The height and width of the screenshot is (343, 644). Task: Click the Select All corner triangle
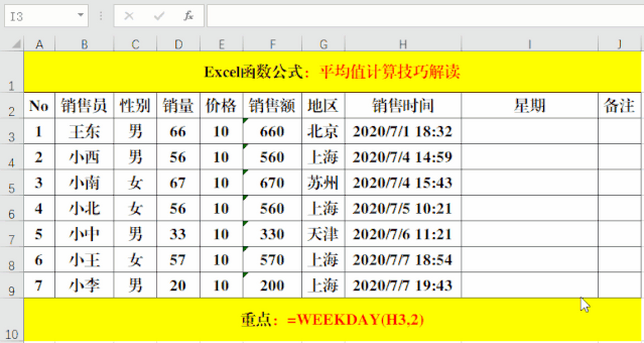point(16,44)
